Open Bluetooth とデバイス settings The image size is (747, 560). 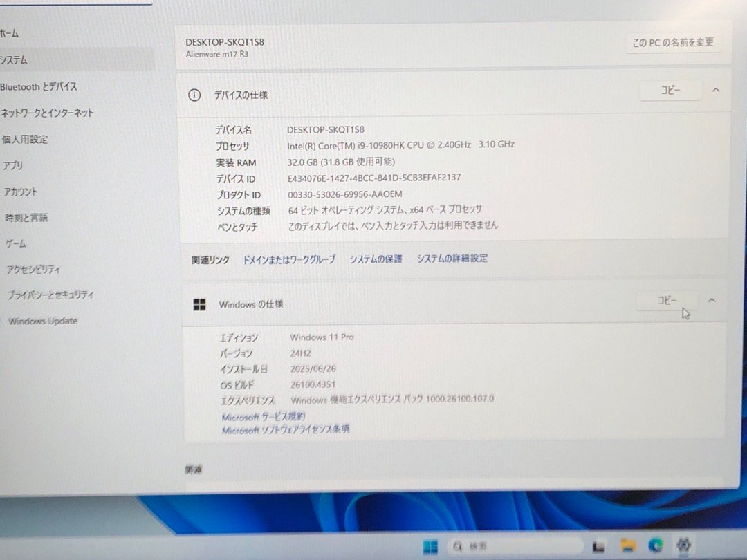point(39,86)
